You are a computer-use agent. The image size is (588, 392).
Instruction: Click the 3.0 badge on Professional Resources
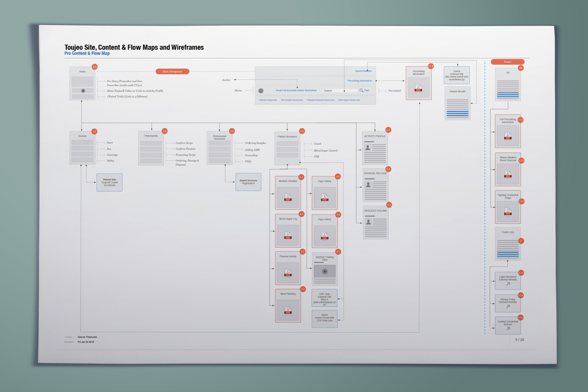[232, 131]
